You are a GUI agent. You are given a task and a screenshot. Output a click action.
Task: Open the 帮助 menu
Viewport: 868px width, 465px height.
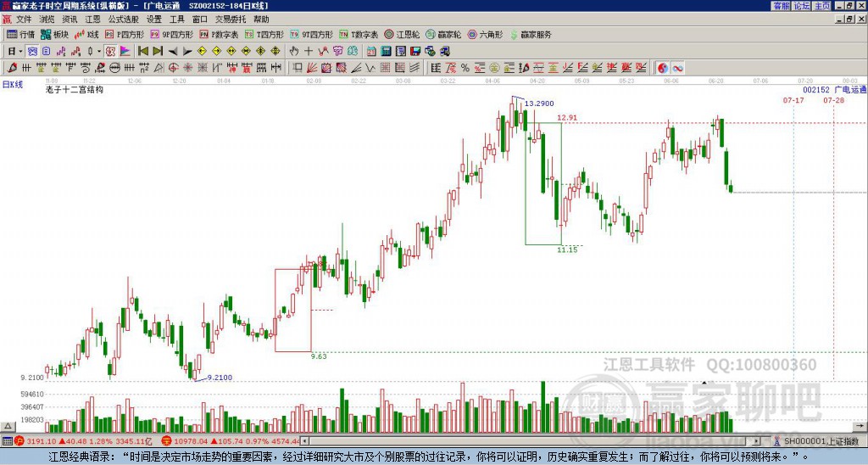(x=261, y=20)
